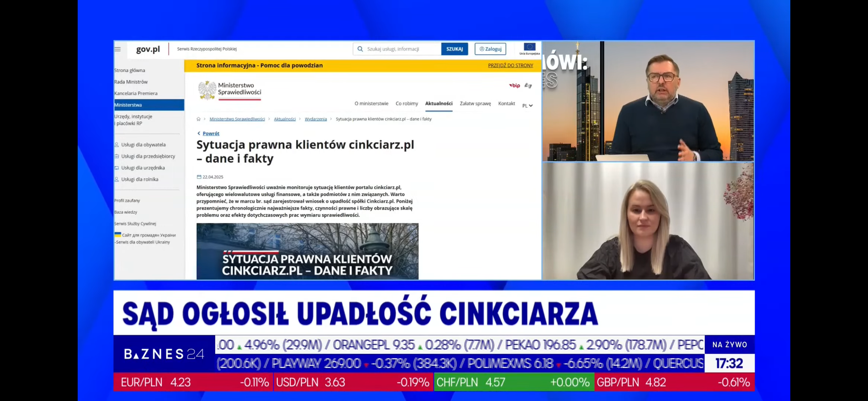Expand the PL language dropdown
The width and height of the screenshot is (868, 401).
pos(527,106)
